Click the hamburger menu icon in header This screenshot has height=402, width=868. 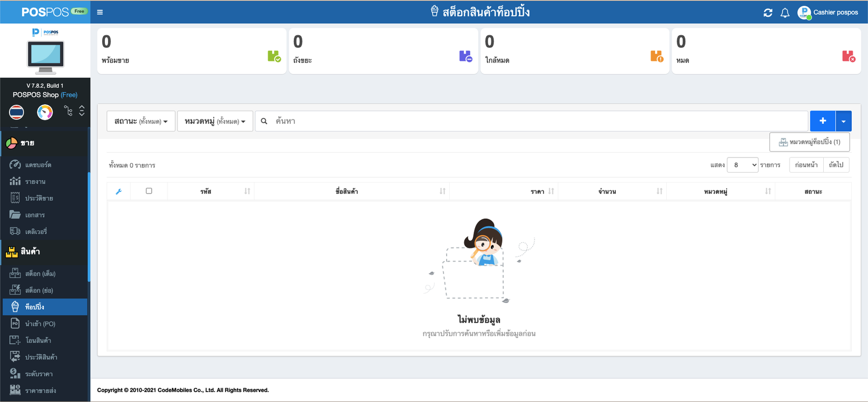coord(100,12)
